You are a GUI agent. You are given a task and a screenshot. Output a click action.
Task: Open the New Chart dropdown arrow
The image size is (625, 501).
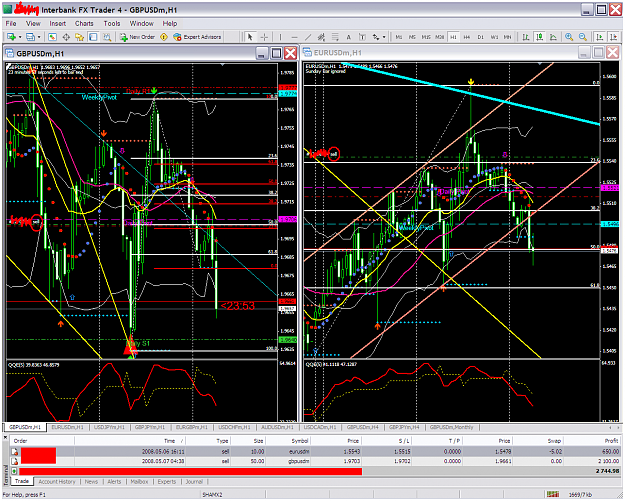coord(20,37)
